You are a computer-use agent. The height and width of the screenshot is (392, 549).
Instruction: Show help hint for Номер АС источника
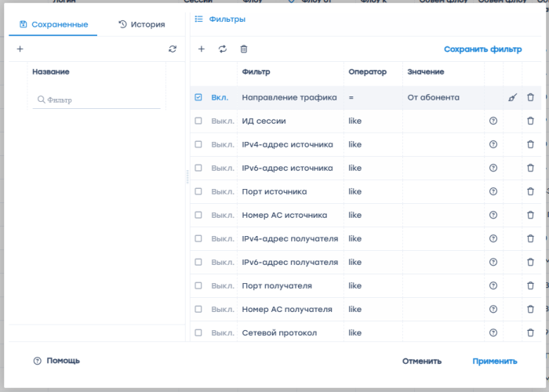[x=493, y=216]
